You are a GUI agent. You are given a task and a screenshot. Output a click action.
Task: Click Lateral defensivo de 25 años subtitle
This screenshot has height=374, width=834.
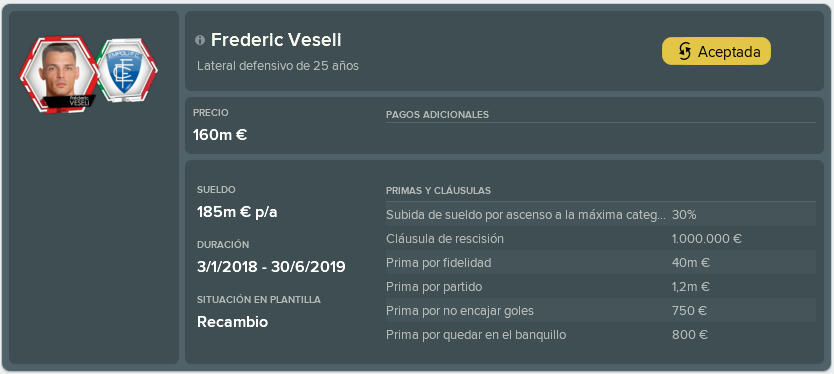point(278,67)
